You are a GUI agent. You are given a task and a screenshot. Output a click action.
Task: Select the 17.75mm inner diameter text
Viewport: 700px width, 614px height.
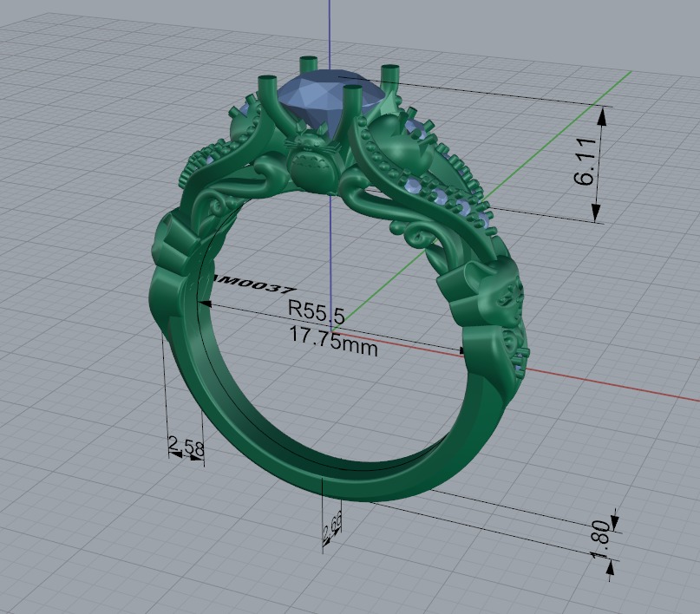pos(334,342)
